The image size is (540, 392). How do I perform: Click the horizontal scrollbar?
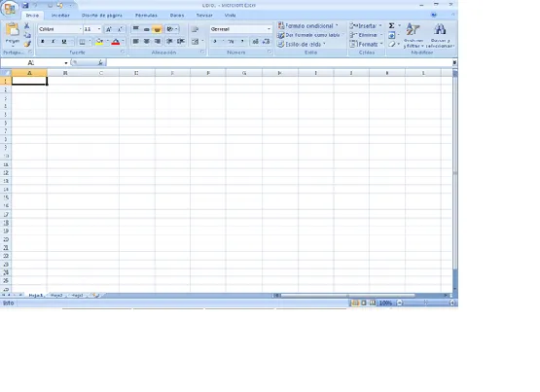tap(347, 296)
